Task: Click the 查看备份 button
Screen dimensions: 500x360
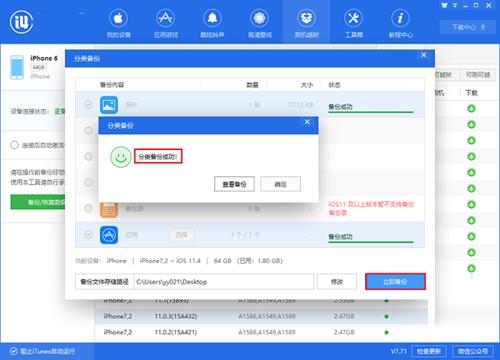Action: click(234, 184)
